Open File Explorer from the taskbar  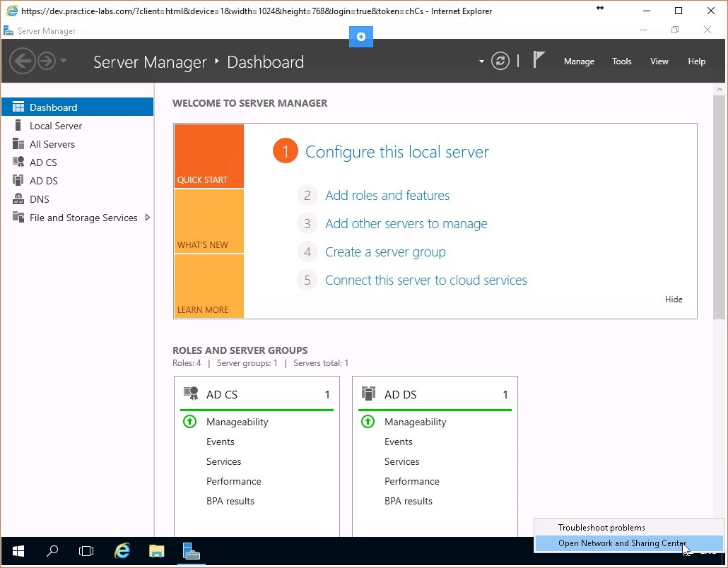tap(156, 551)
